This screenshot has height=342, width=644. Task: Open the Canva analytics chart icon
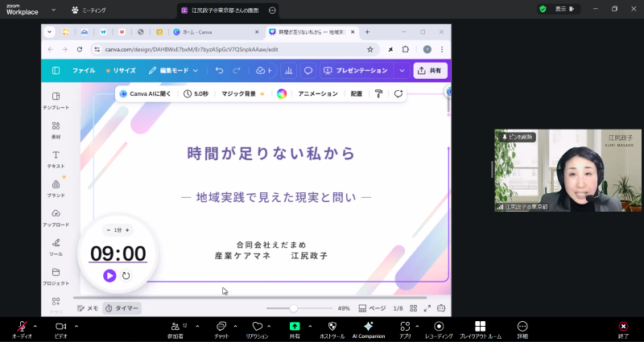pyautogui.click(x=288, y=71)
